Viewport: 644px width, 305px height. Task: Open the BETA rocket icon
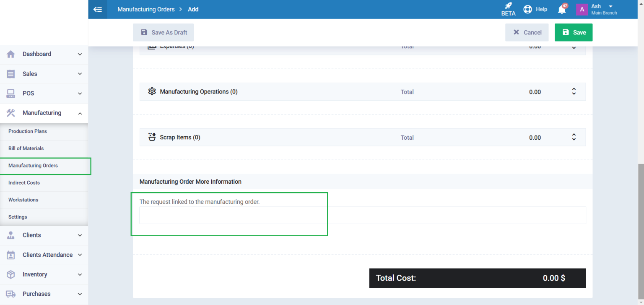click(508, 6)
